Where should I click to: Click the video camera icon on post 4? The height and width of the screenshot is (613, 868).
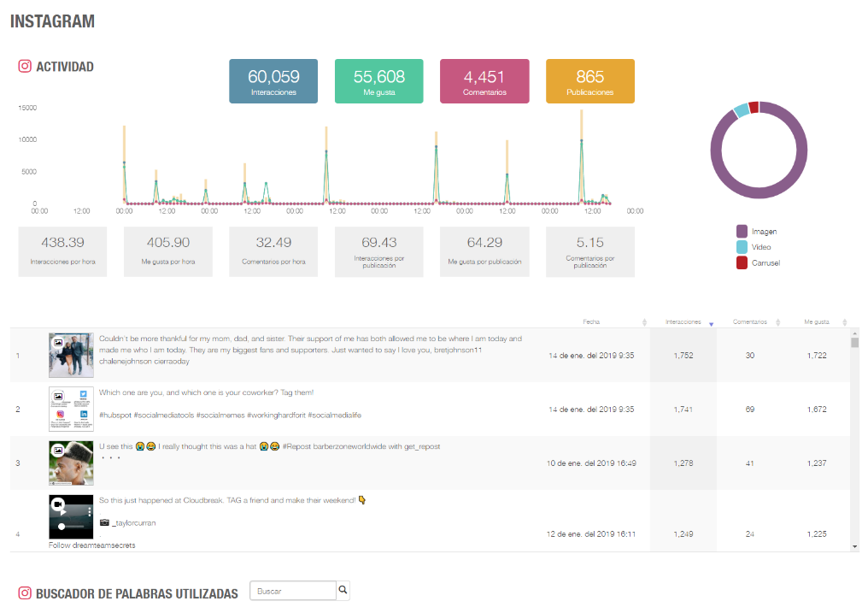(x=58, y=504)
